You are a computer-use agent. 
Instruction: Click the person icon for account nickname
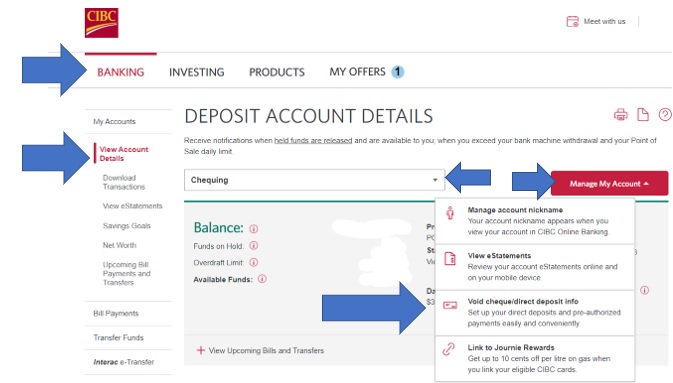[450, 213]
